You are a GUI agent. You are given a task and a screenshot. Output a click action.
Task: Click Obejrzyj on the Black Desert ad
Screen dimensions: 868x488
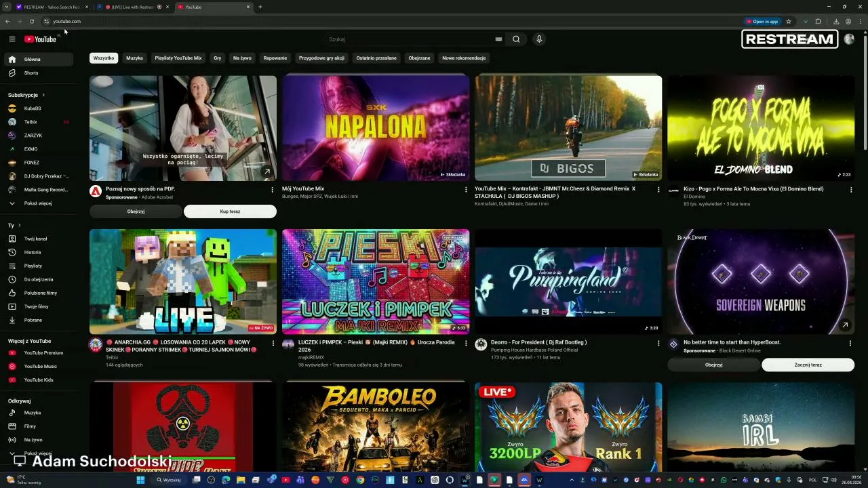click(x=713, y=365)
